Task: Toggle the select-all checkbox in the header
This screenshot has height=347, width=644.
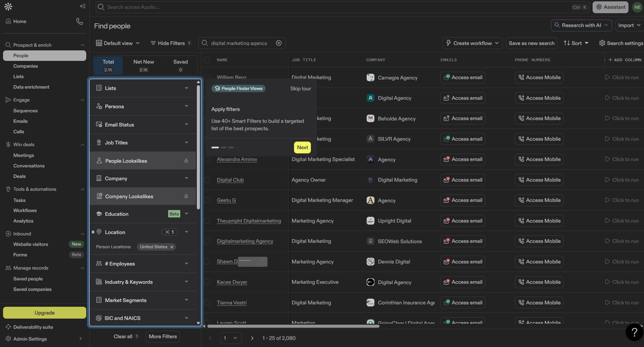Action: point(207,60)
